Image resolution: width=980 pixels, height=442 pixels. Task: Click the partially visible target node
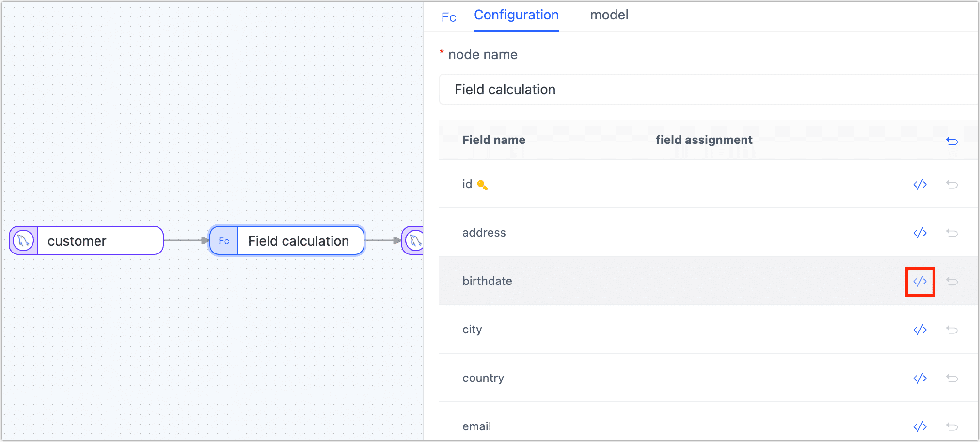click(413, 240)
